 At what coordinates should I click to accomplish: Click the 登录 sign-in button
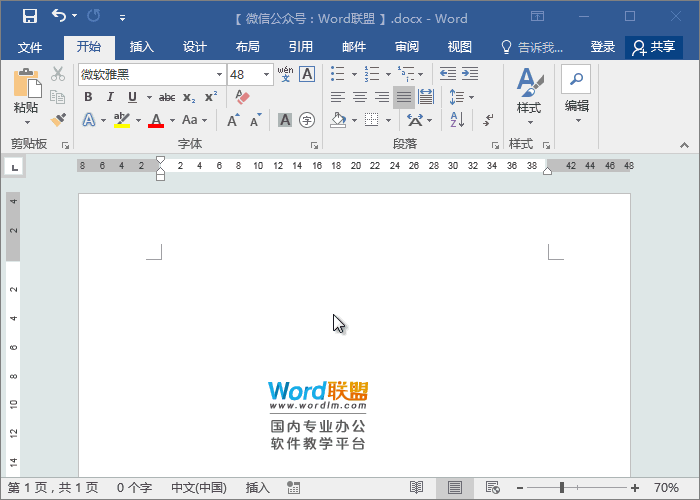pos(603,47)
